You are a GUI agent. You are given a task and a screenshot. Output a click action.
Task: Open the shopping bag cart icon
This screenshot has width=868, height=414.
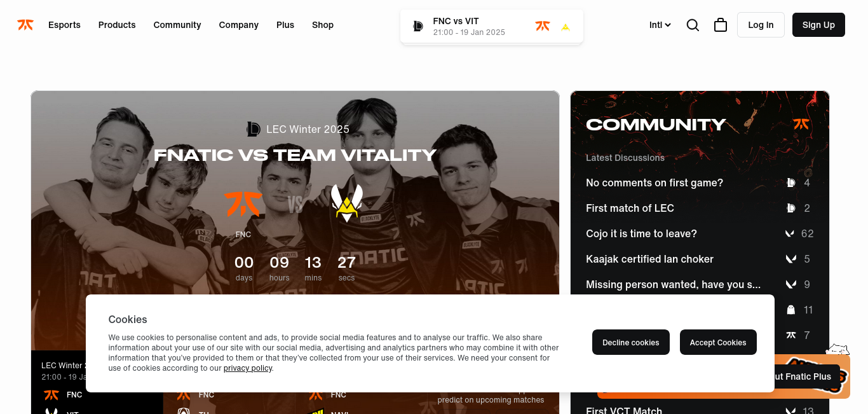[721, 25]
